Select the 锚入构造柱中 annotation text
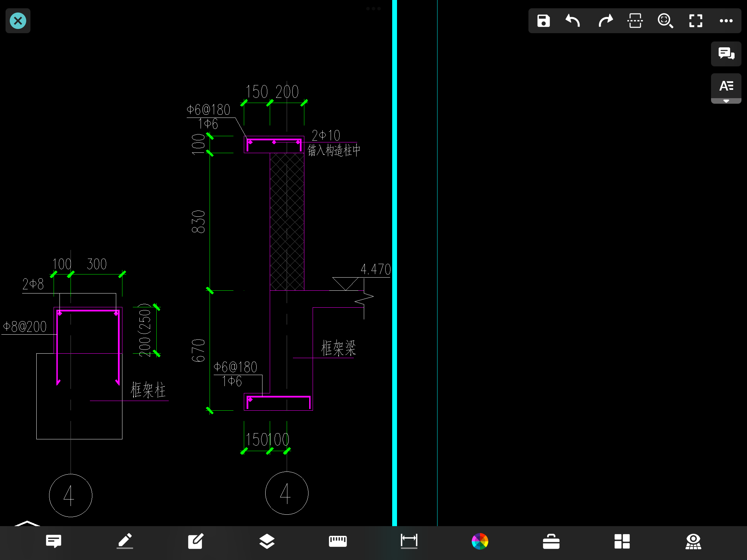The image size is (747, 560). [334, 150]
